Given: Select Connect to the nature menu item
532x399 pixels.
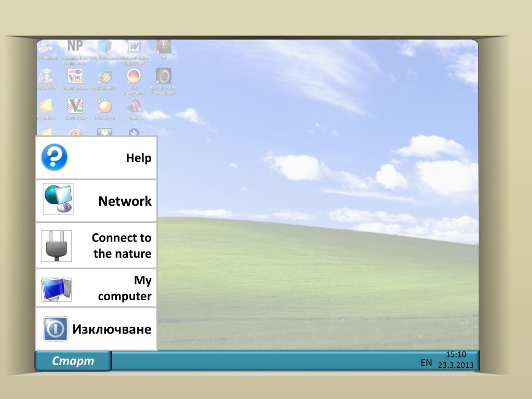Looking at the screenshot, I should pos(96,245).
